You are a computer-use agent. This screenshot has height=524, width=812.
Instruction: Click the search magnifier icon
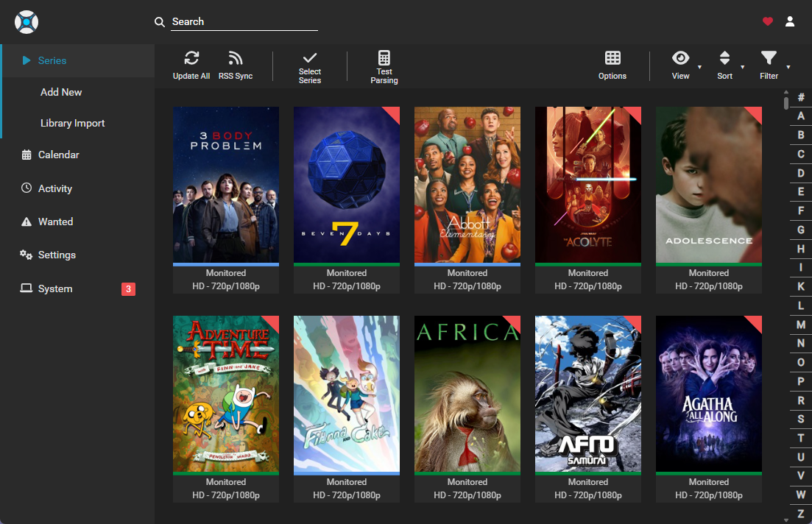click(x=160, y=22)
